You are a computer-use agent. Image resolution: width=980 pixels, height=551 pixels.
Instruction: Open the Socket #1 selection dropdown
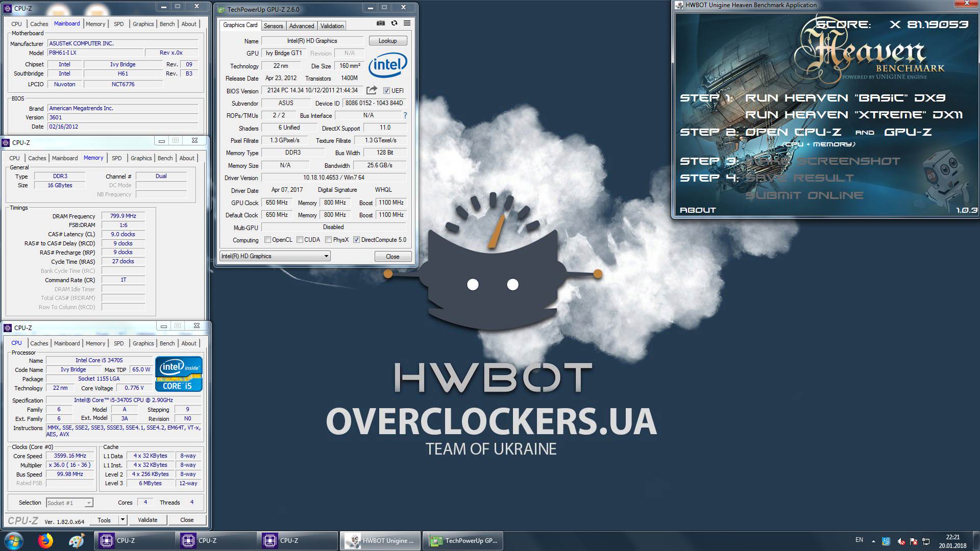[69, 503]
